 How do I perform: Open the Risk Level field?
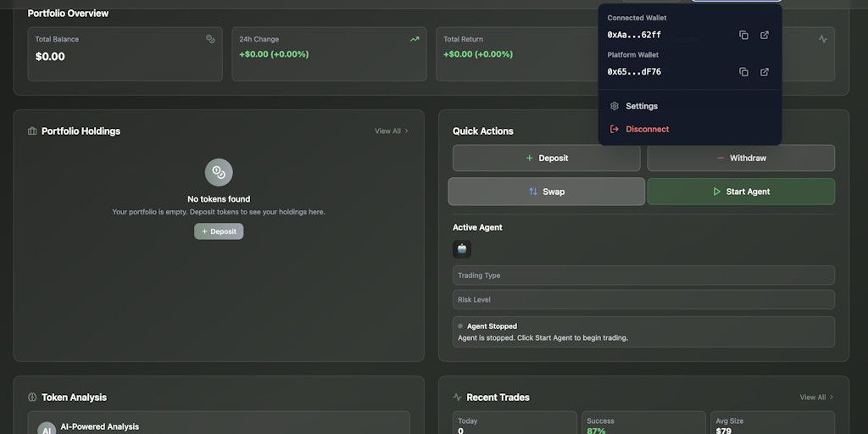(644, 299)
